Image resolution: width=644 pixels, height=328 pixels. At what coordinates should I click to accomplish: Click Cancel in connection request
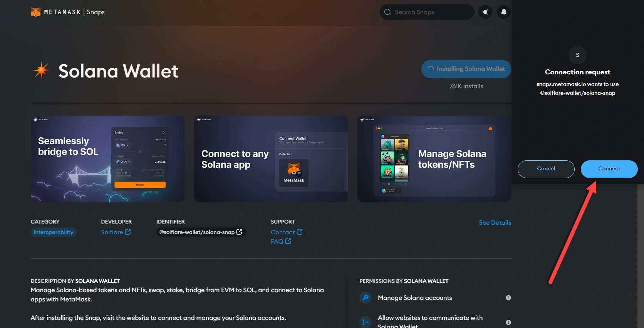(546, 169)
